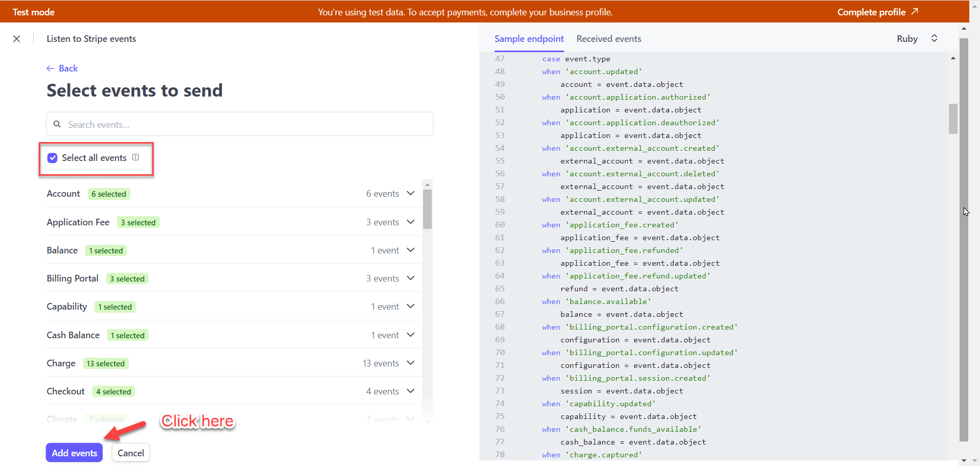980x466 pixels.
Task: Expand the Billing Portal events row
Action: point(411,278)
